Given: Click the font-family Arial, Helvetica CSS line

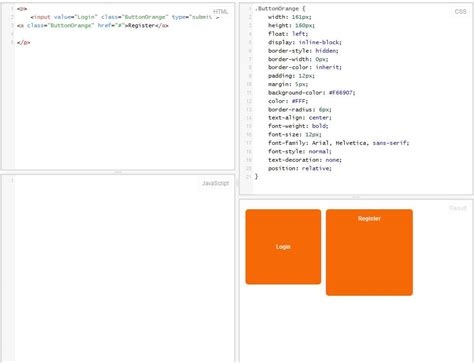Looking at the screenshot, I should point(338,143).
